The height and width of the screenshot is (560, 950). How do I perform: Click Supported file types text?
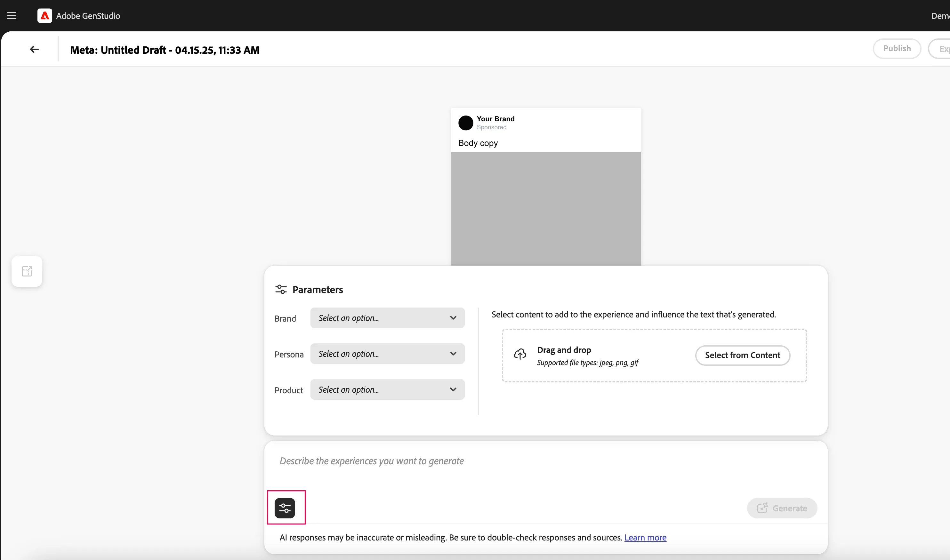(x=587, y=363)
